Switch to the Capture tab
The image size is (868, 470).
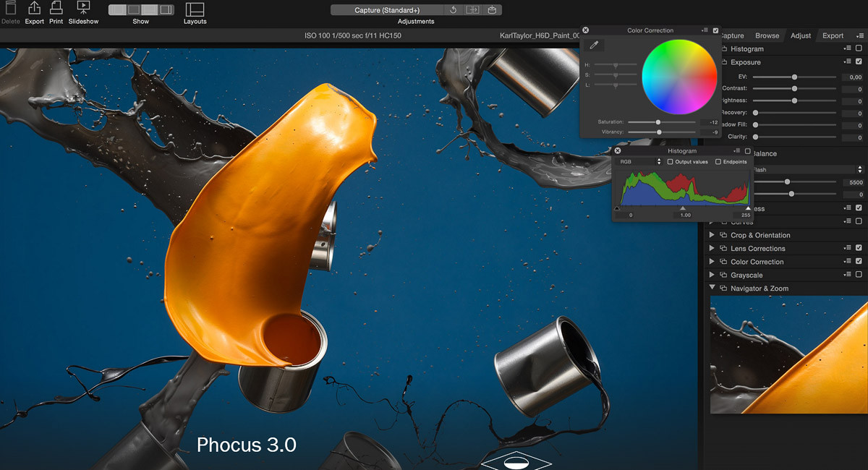click(732, 35)
